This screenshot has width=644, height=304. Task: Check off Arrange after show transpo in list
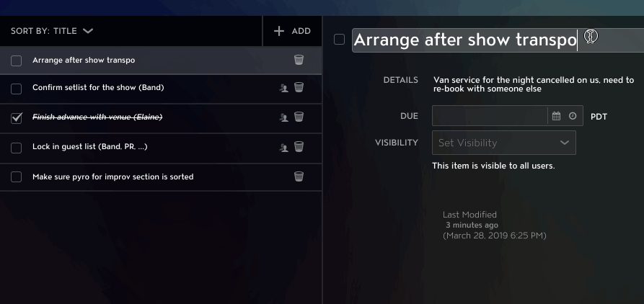(16, 61)
